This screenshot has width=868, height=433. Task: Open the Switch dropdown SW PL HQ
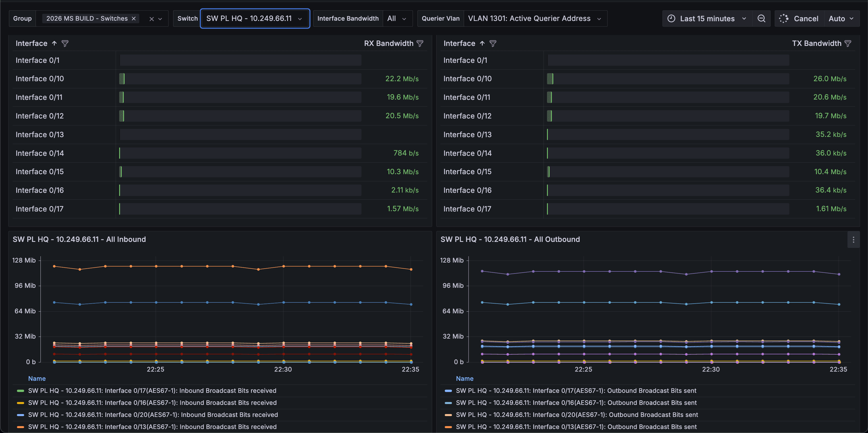click(x=255, y=19)
